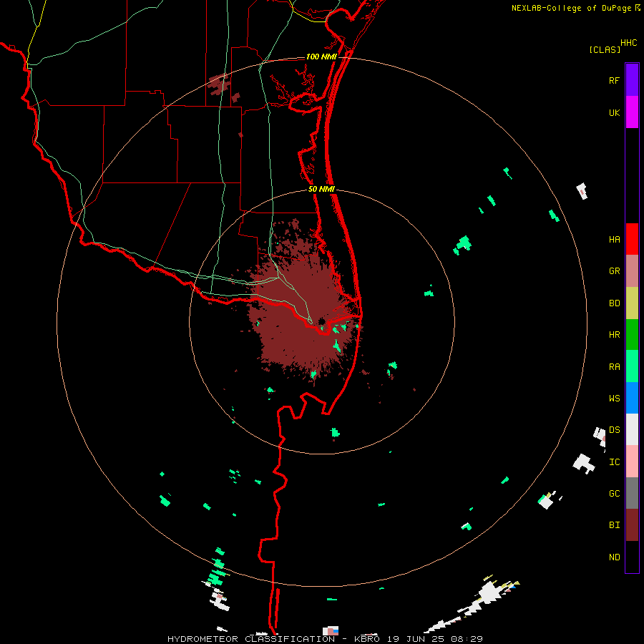Click the KBRO station identifier

coord(367,639)
